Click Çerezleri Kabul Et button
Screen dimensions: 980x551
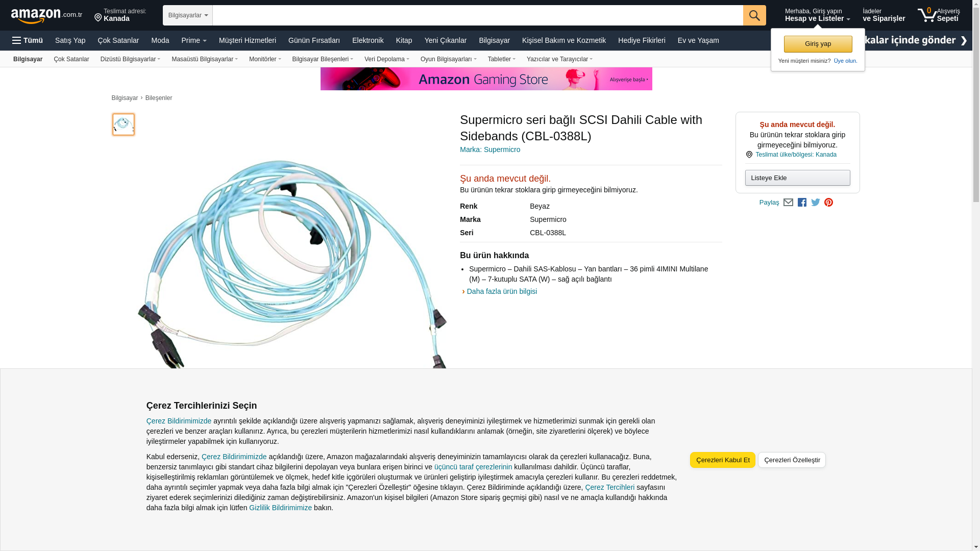click(x=723, y=460)
